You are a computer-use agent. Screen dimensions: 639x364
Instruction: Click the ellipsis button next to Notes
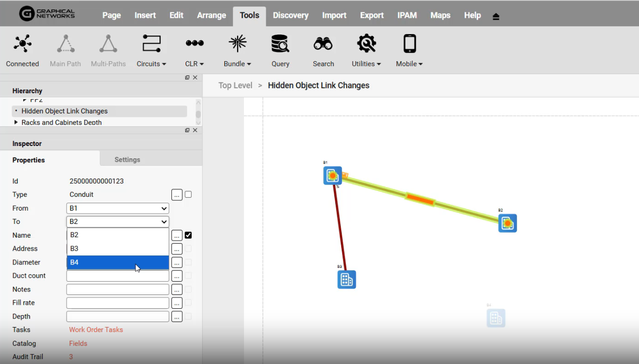tap(177, 290)
